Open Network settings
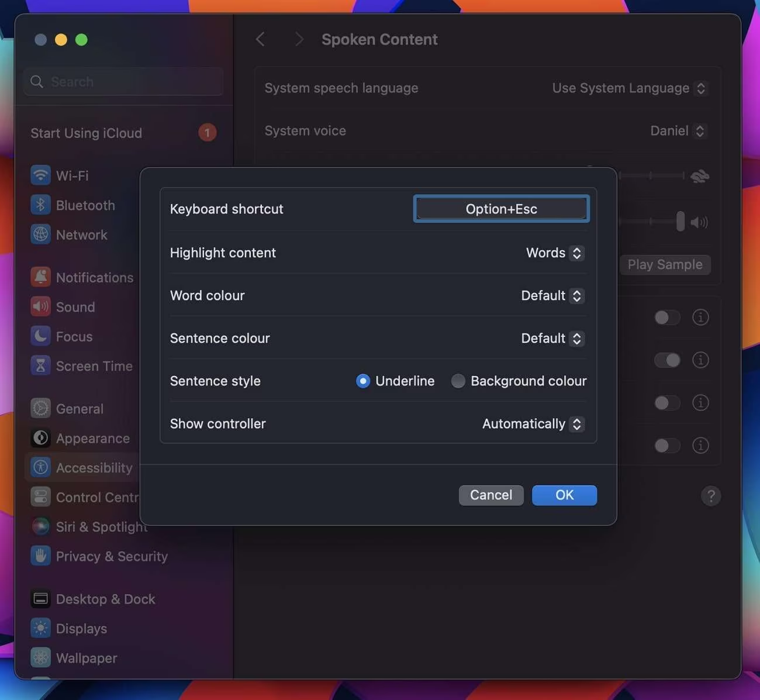Image resolution: width=760 pixels, height=700 pixels. (40, 235)
